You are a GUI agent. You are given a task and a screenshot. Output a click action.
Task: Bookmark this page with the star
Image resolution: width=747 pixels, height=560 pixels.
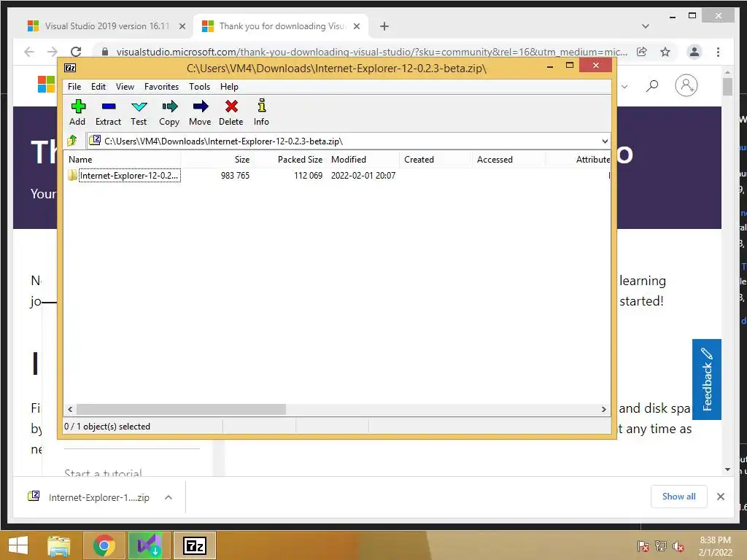[665, 52]
